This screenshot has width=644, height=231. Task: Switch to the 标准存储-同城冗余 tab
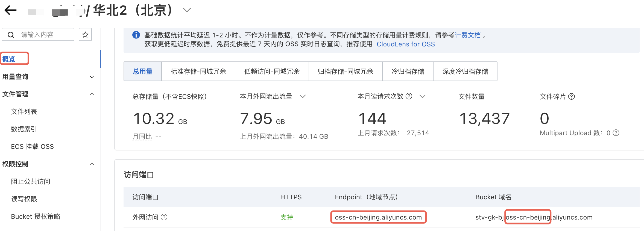198,72
